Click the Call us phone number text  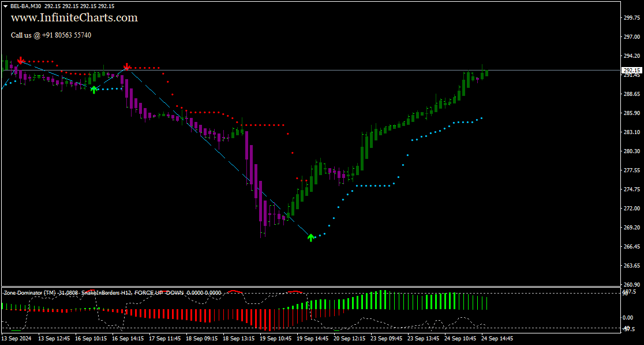click(51, 35)
